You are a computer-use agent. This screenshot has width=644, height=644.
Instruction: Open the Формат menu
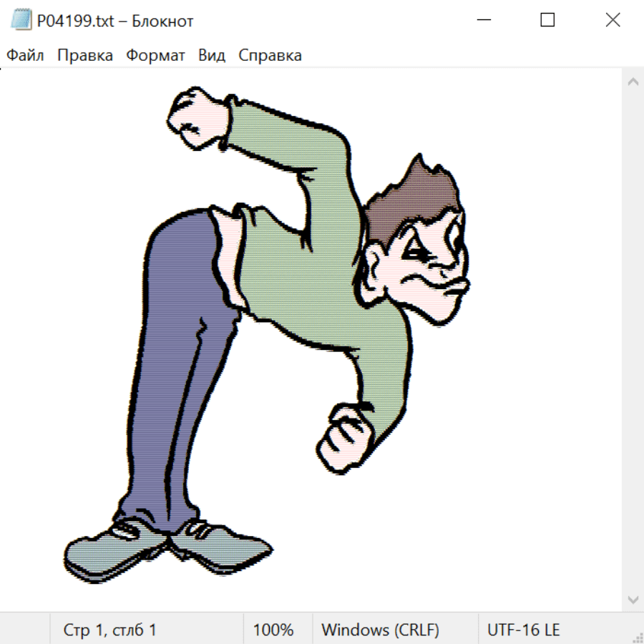[x=155, y=56]
